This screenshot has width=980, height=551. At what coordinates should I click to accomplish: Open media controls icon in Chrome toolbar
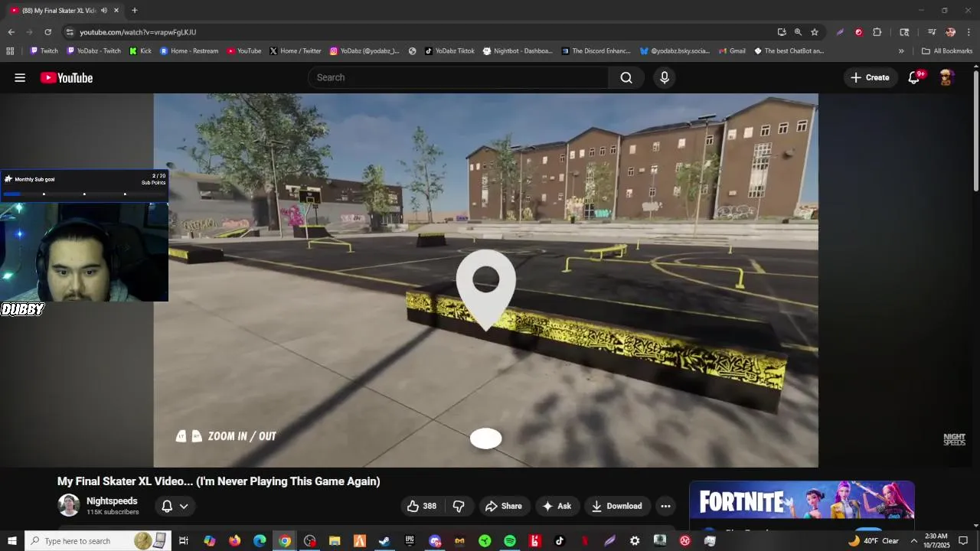pos(932,32)
